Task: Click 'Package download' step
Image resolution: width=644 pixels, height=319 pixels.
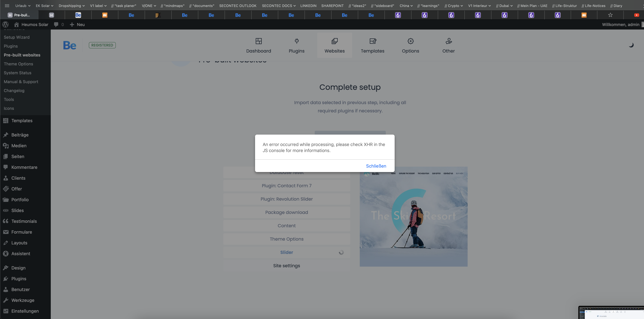Action: (x=286, y=212)
